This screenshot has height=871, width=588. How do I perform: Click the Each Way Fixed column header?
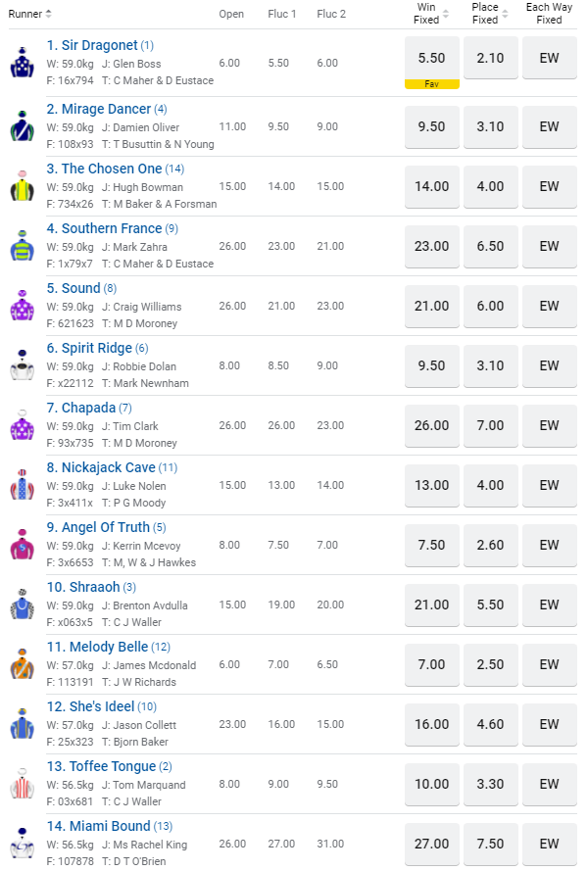(549, 14)
